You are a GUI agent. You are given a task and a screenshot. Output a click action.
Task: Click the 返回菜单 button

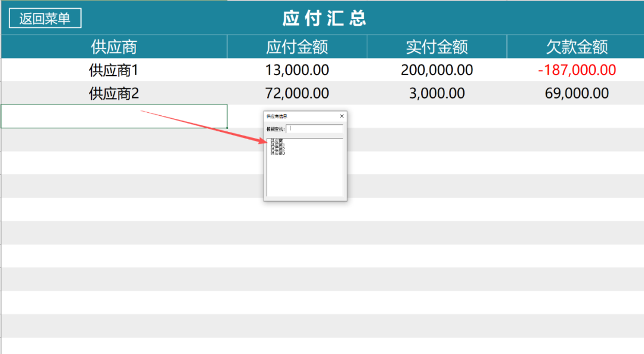tap(45, 19)
